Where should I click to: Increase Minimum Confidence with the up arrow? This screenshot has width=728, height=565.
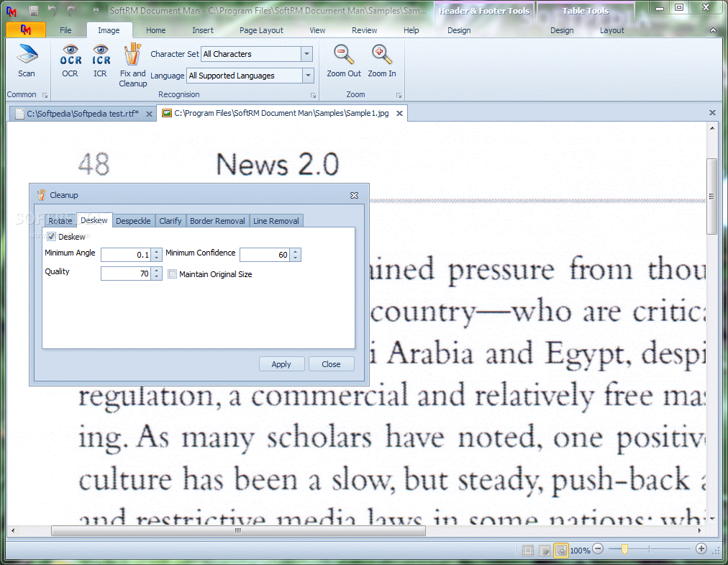295,251
